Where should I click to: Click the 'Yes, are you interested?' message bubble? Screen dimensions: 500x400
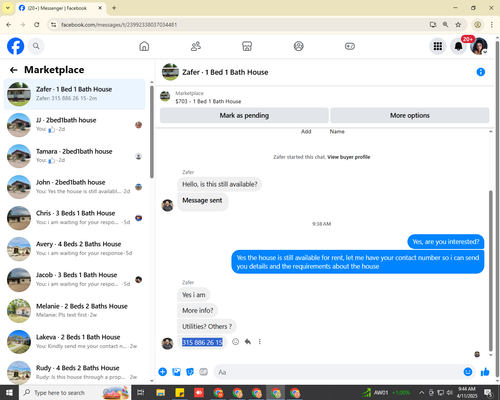click(x=446, y=242)
